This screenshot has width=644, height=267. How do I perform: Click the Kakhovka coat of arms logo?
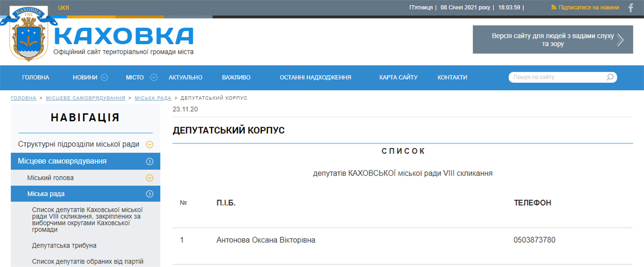(x=29, y=33)
